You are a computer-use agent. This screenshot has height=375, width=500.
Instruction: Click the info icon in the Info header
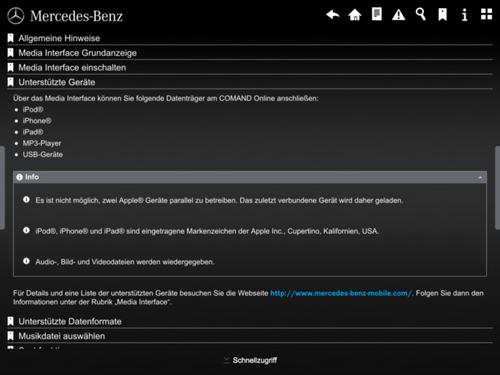coord(19,177)
